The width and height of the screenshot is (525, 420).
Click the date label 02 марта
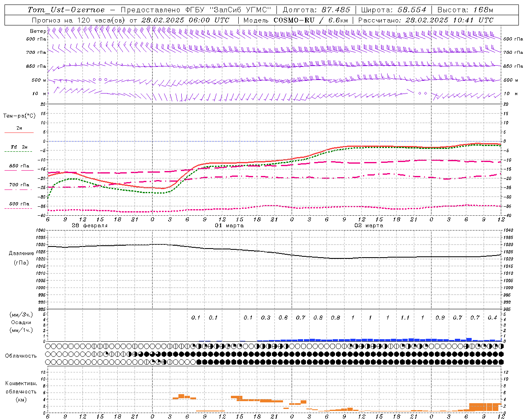[x=369, y=226]
